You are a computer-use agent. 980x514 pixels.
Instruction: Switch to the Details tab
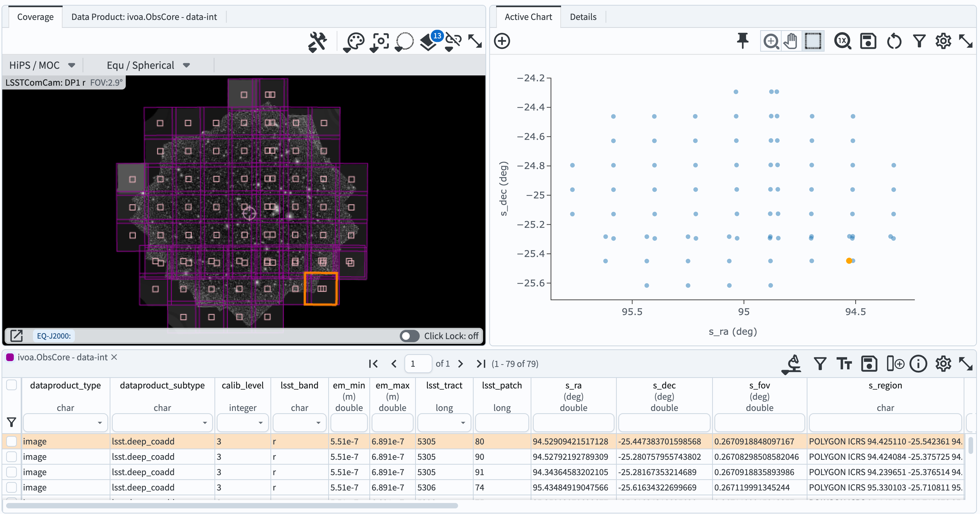(583, 17)
